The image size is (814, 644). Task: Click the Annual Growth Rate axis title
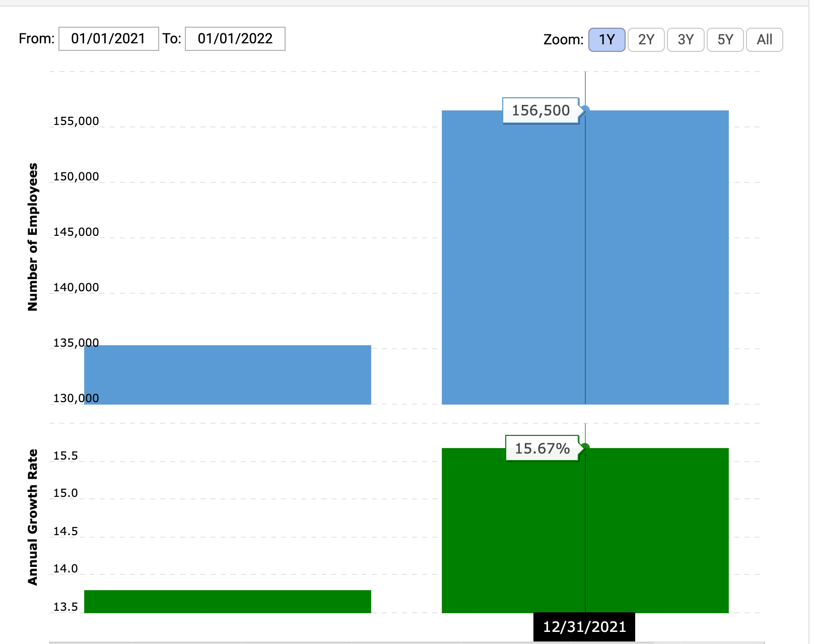pos(33,517)
